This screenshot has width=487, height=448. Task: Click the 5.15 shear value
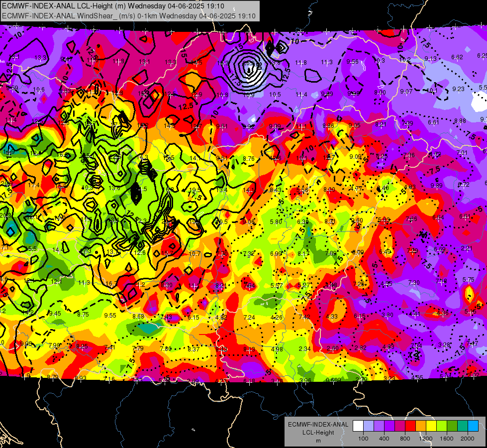[471, 312]
